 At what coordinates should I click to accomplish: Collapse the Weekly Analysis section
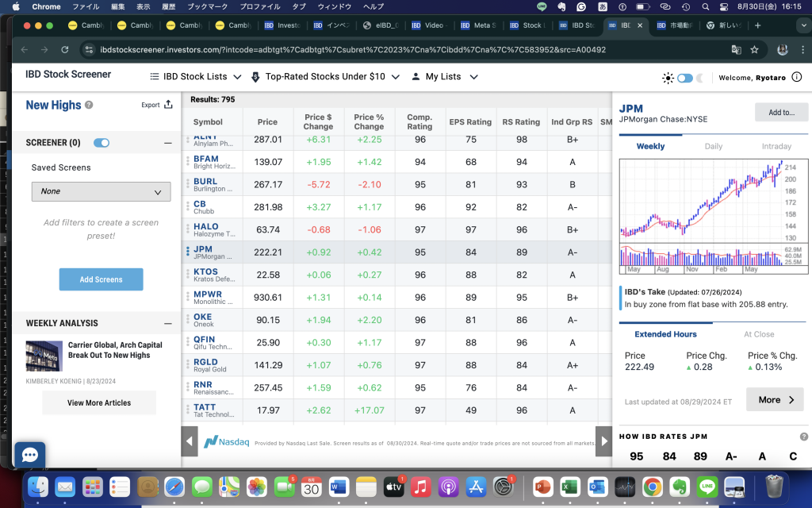(x=167, y=324)
